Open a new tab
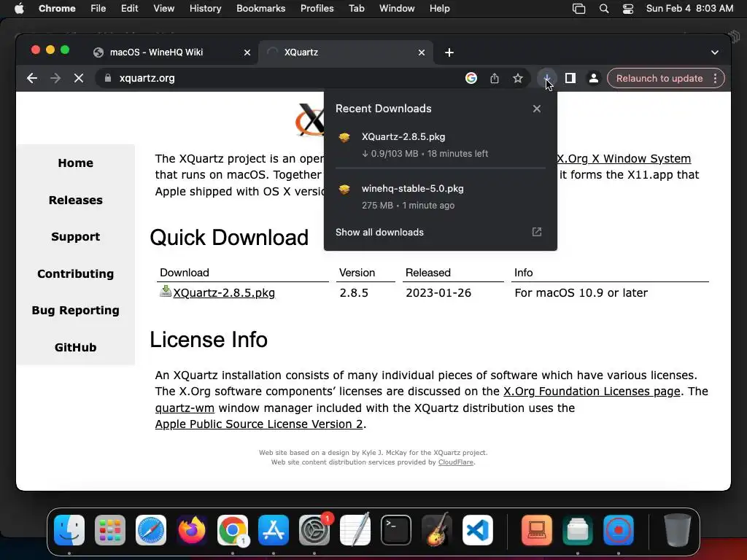The width and height of the screenshot is (747, 560). [x=449, y=52]
